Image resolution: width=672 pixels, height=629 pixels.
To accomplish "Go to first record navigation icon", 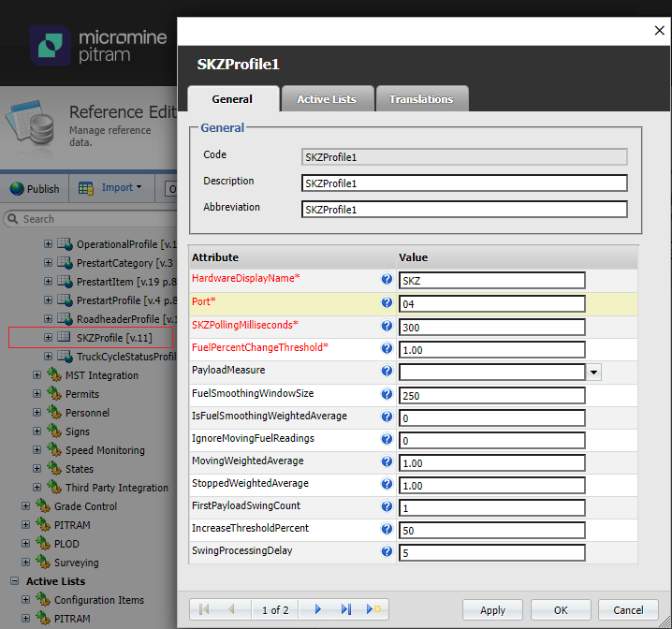I will click(x=204, y=608).
